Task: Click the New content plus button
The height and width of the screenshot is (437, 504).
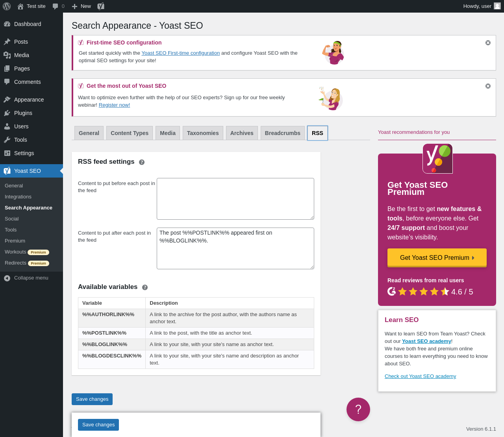Action: (82, 6)
